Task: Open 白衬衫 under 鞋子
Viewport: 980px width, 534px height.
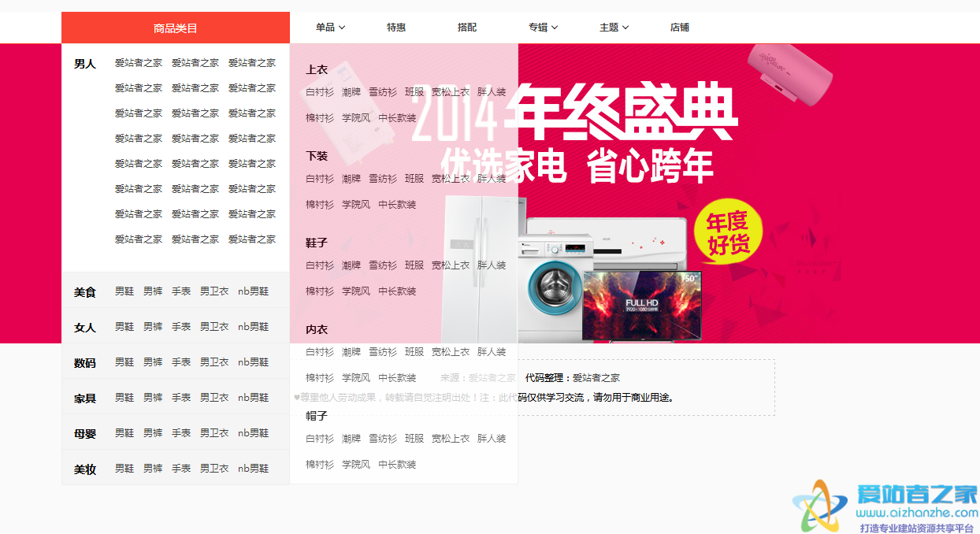Action: (320, 265)
